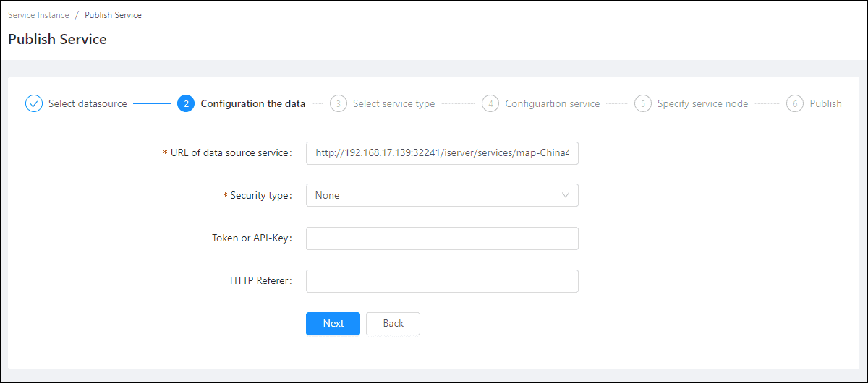Select the 'Select datasource' step label
This screenshot has height=383, width=868.
[x=88, y=103]
